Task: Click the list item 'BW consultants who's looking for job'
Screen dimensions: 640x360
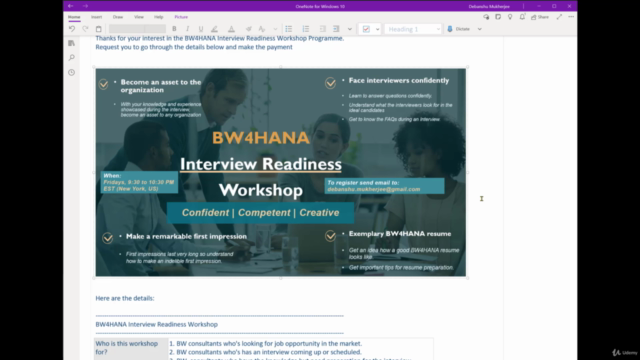Action: (x=269, y=344)
